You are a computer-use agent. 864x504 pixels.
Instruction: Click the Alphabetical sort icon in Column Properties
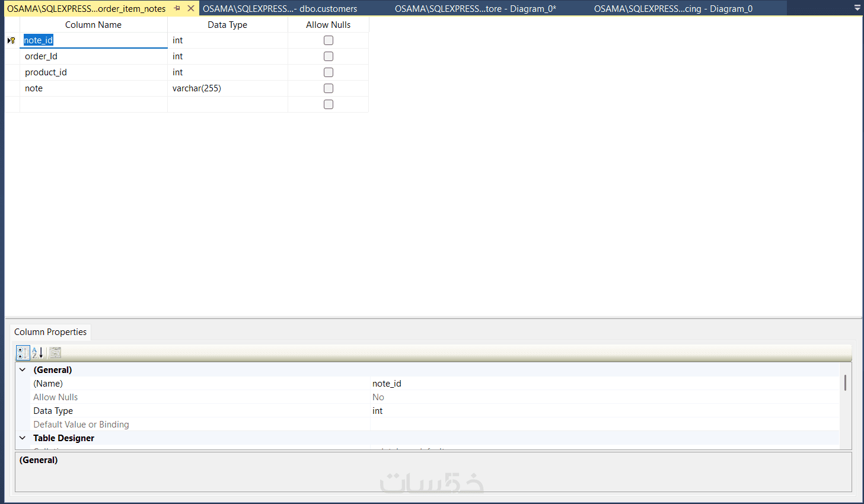pyautogui.click(x=37, y=353)
